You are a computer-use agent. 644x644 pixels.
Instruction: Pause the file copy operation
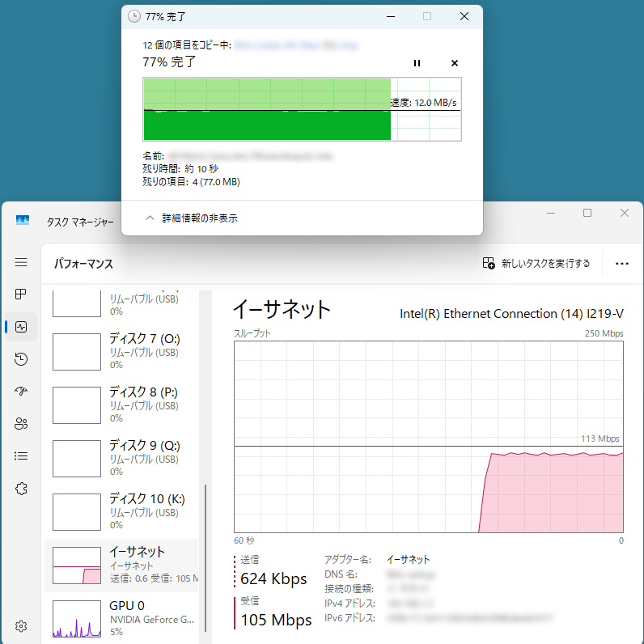pos(417,63)
